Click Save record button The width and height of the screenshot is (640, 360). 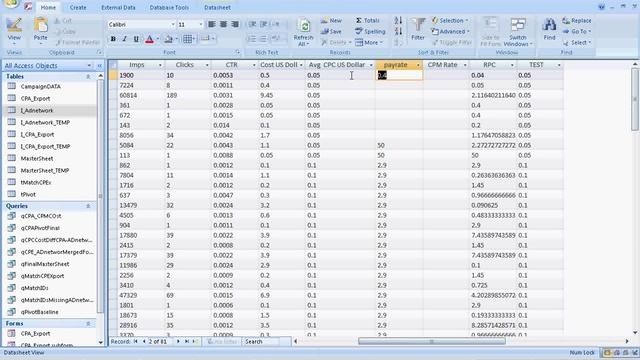click(x=331, y=31)
